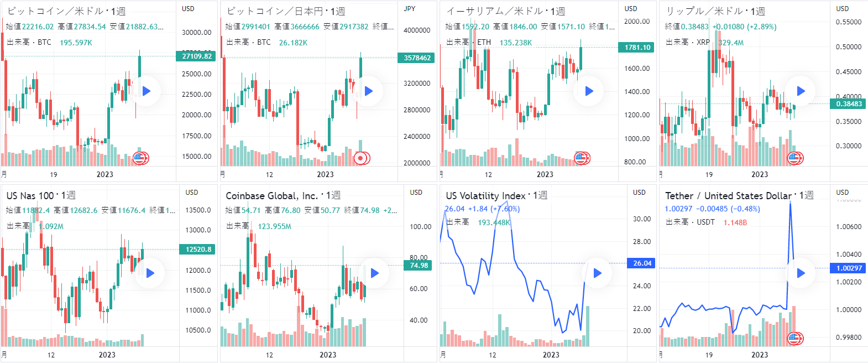Open the ビットコイン/日本円 chart title
868x363 pixels.
point(285,11)
